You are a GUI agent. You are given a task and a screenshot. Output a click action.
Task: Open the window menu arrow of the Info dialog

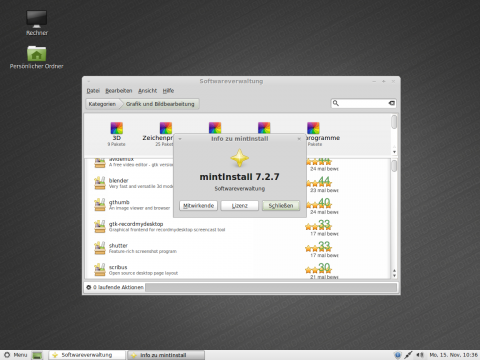coord(180,139)
